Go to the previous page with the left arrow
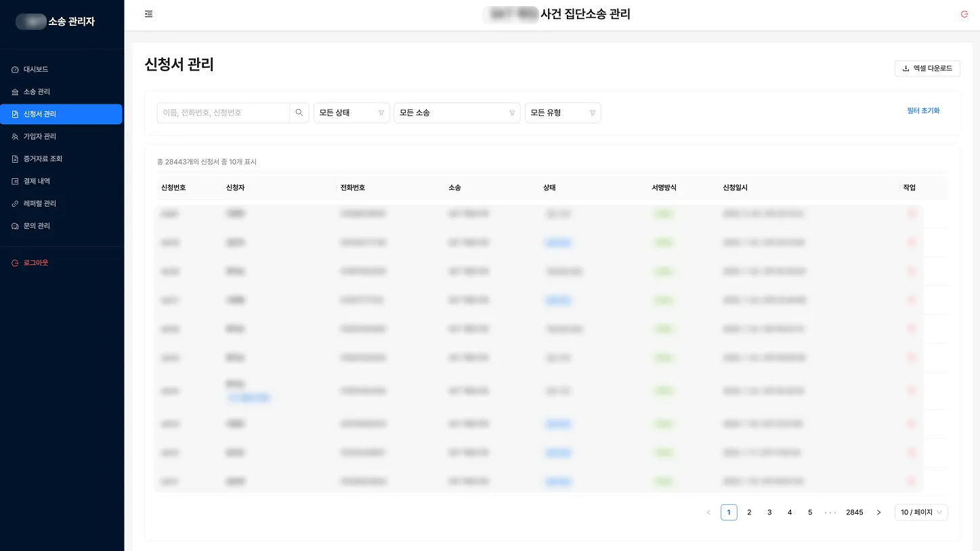 708,512
